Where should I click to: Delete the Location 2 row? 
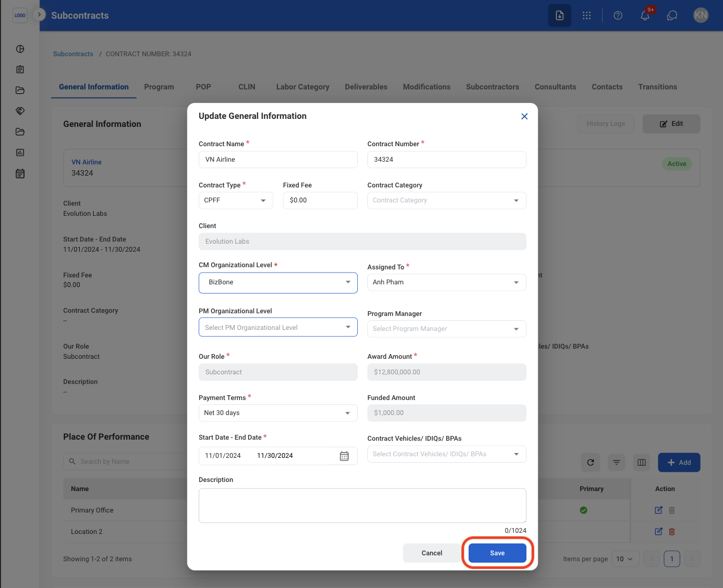click(x=672, y=532)
